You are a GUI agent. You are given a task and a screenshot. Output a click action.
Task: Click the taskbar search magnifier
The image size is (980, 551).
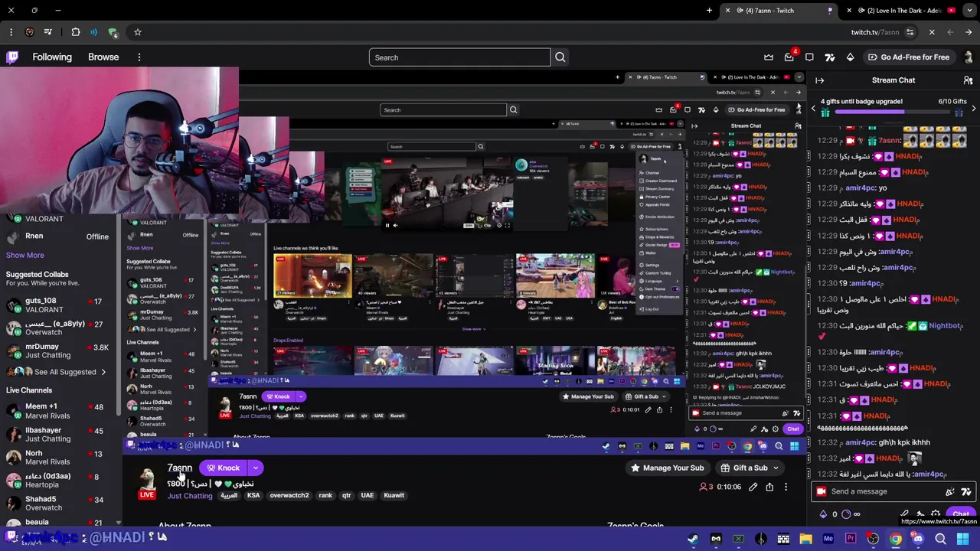941,540
